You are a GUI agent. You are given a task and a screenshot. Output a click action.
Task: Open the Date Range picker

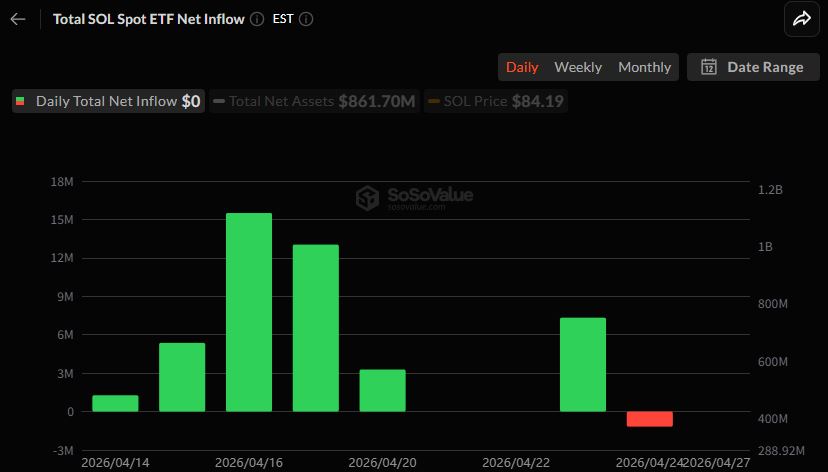pos(753,67)
